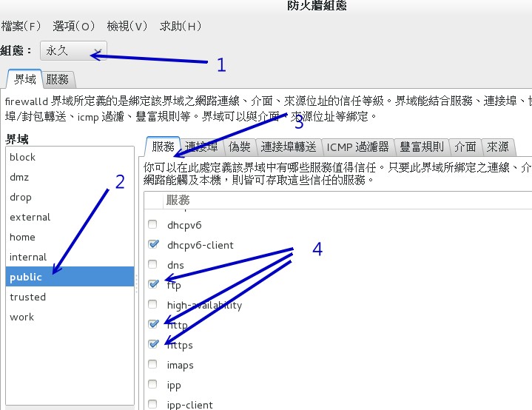Uncheck the dhcpv6-client service

pyautogui.click(x=153, y=244)
